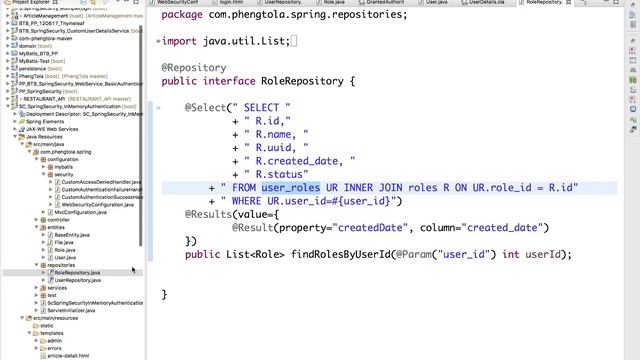Click the com-phengtola-maven project icon

15,38
